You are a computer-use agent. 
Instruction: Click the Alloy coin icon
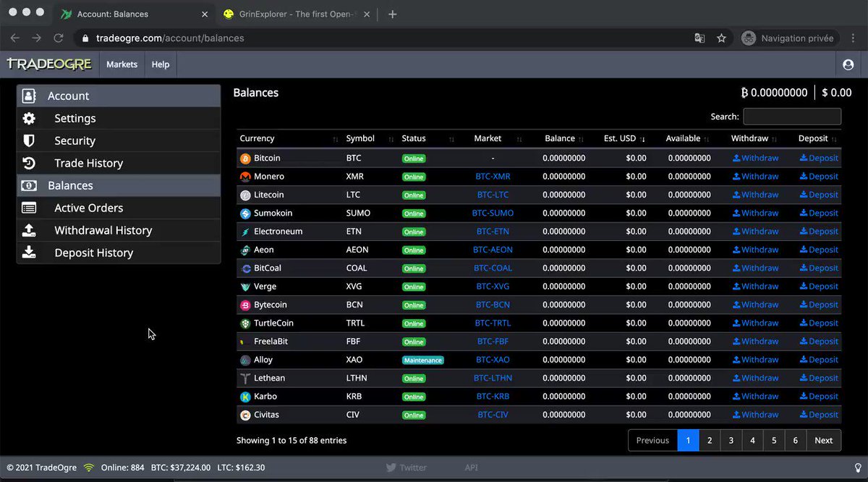pos(245,360)
